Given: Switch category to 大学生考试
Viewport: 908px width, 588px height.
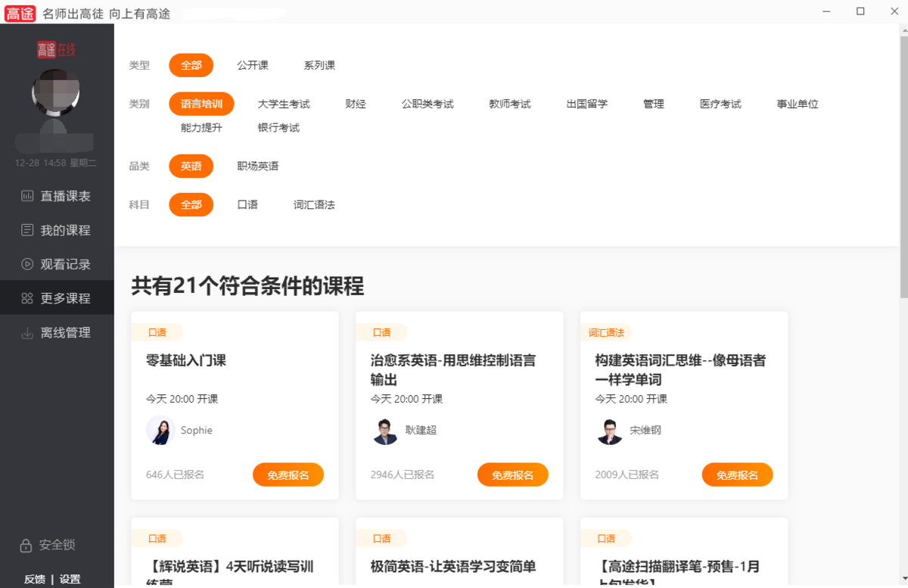Looking at the screenshot, I should click(283, 104).
